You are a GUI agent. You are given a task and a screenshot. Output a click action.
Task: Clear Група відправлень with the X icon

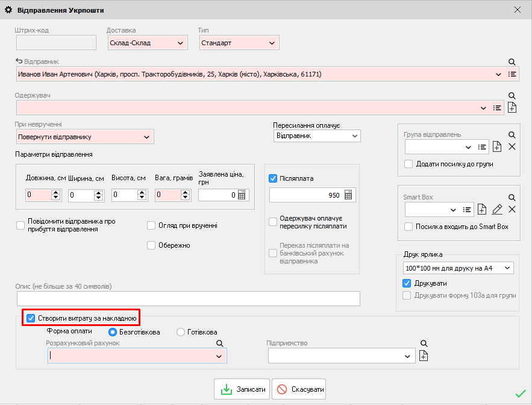click(512, 147)
